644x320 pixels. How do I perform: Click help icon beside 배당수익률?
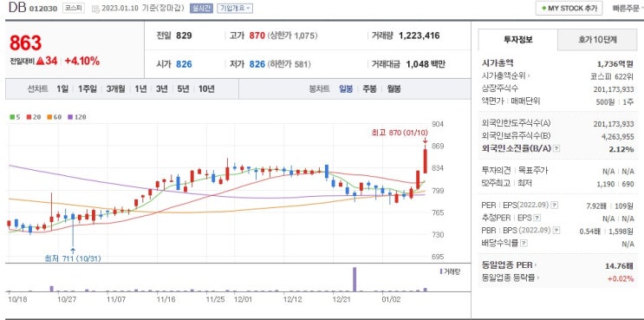click(x=524, y=243)
